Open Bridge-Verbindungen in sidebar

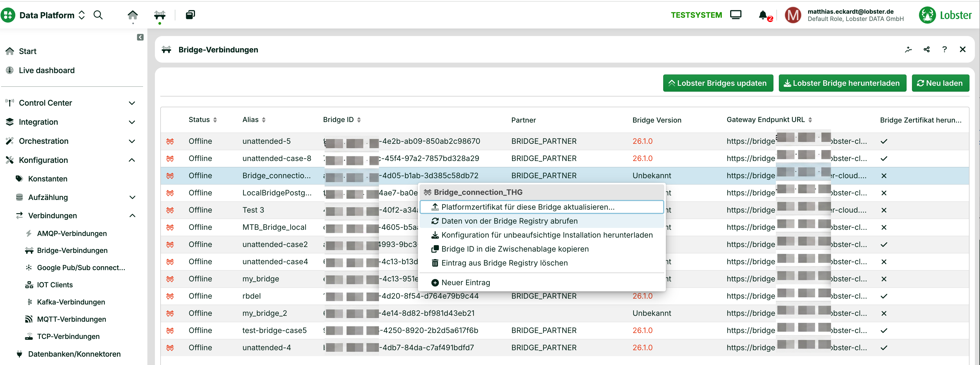pos(72,251)
